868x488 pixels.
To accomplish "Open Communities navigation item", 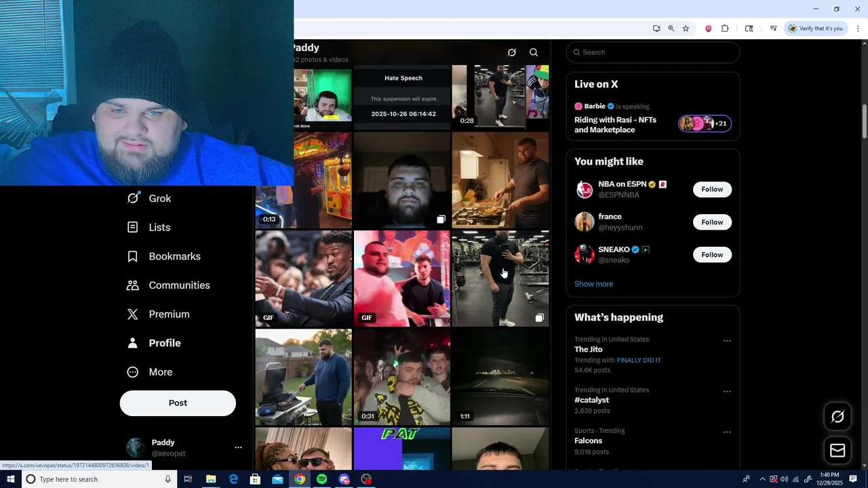I will (x=168, y=285).
